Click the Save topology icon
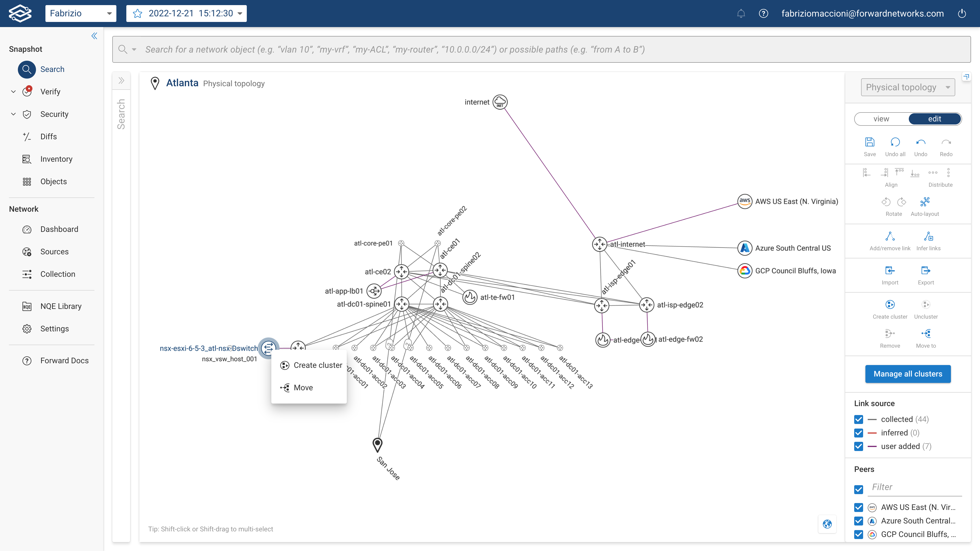This screenshot has height=551, width=980. tap(870, 143)
